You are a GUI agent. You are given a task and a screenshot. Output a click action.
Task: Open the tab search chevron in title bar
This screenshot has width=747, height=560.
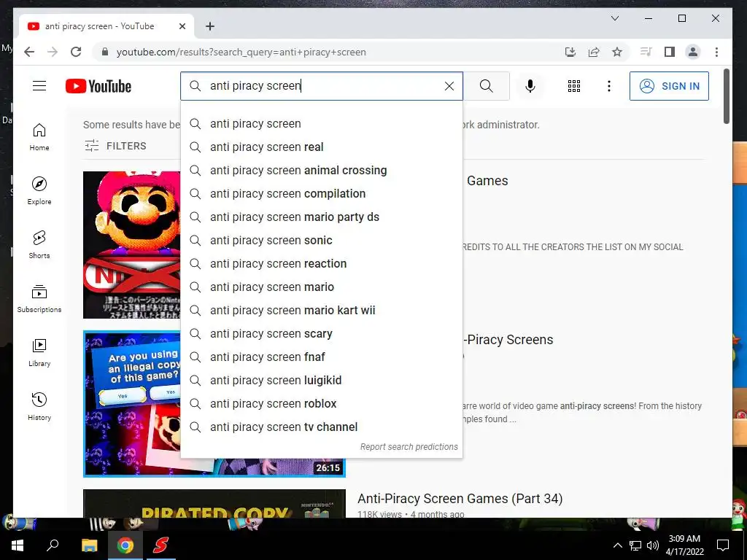point(615,18)
